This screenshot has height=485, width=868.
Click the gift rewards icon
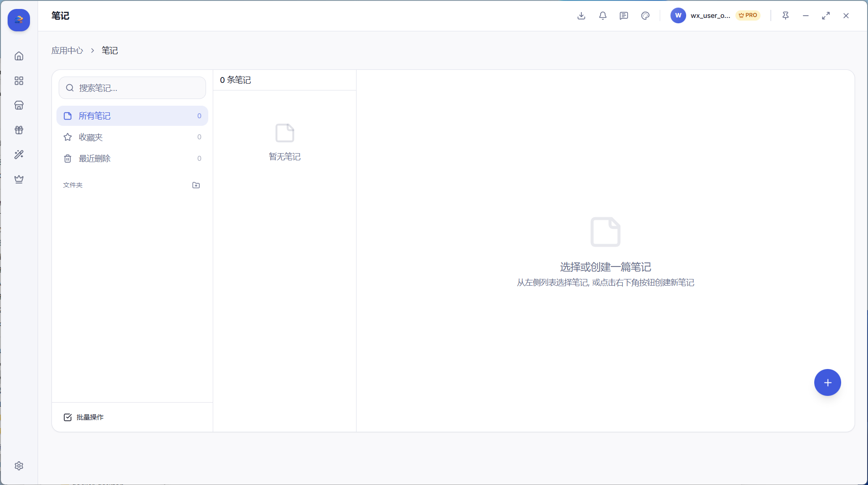pyautogui.click(x=19, y=130)
